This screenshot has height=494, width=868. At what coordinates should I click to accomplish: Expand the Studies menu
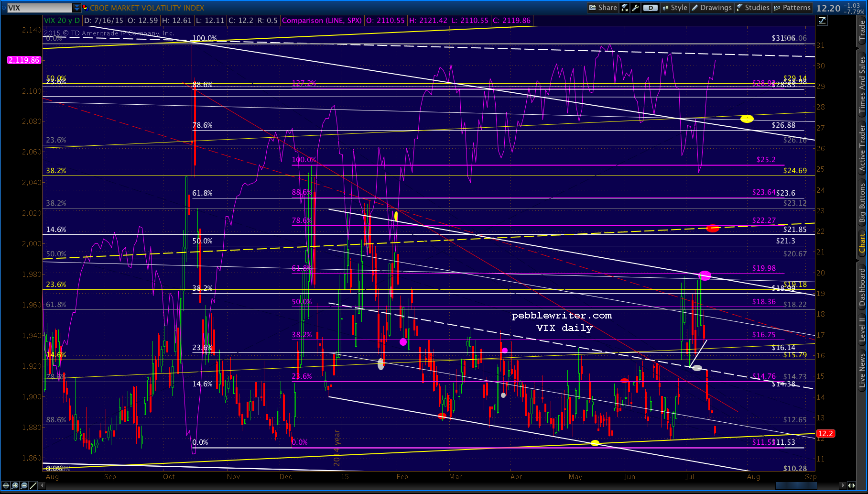(753, 8)
